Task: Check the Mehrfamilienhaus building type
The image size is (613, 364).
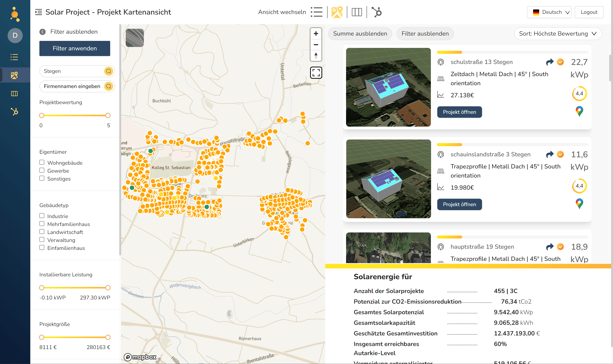Action: [42, 224]
